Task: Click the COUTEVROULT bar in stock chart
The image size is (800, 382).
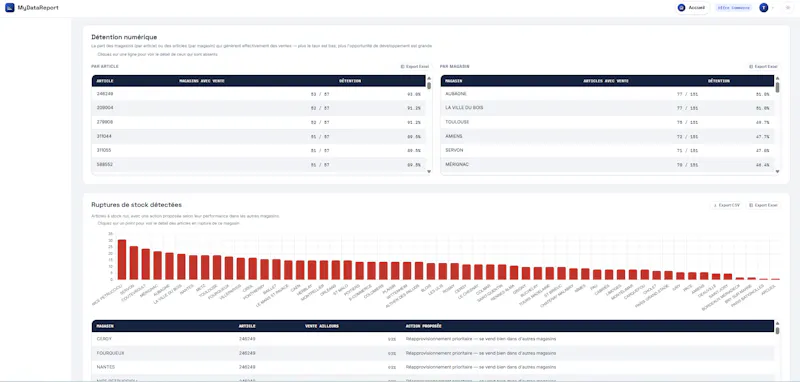Action: [x=146, y=264]
